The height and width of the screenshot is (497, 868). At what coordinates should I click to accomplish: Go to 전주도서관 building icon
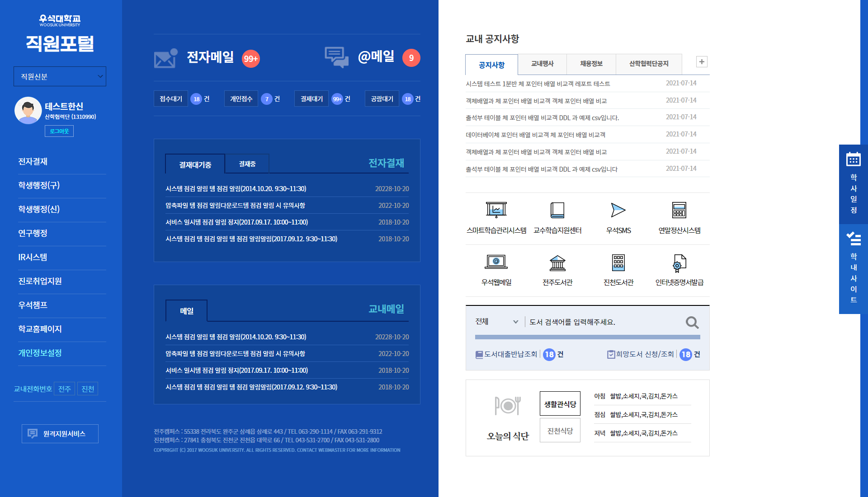(557, 263)
